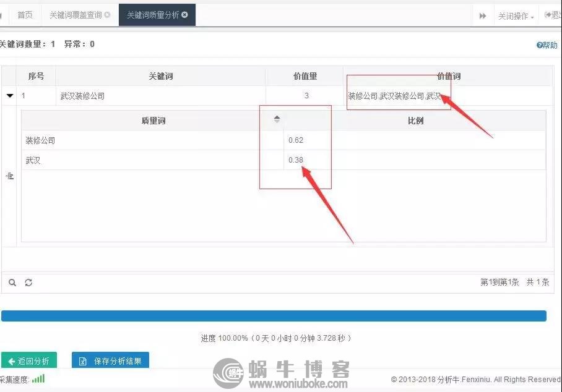Image resolution: width=562 pixels, height=392 pixels.
Task: Switch to the 关键词覆盖查询 tab
Action: [x=76, y=15]
